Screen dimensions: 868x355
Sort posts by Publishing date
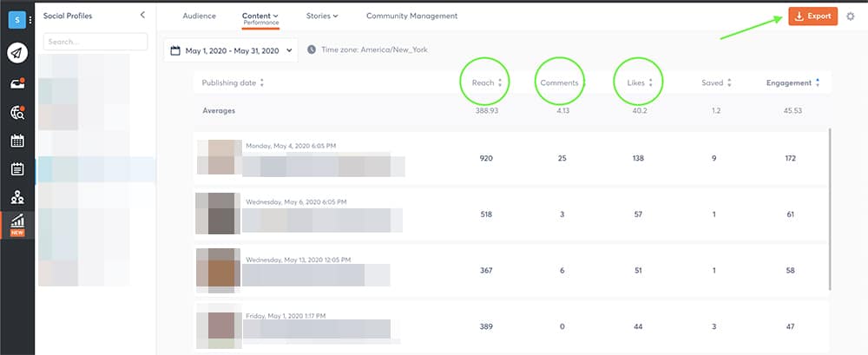pyautogui.click(x=232, y=83)
